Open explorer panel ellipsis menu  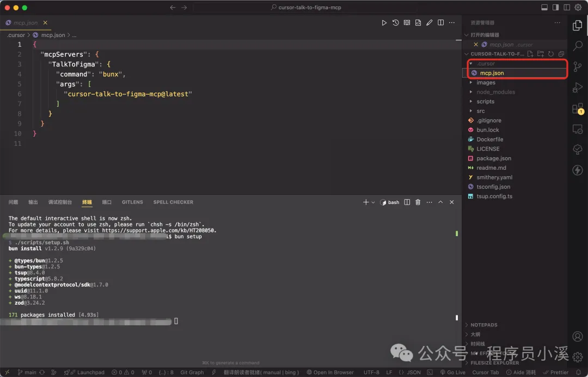(558, 23)
